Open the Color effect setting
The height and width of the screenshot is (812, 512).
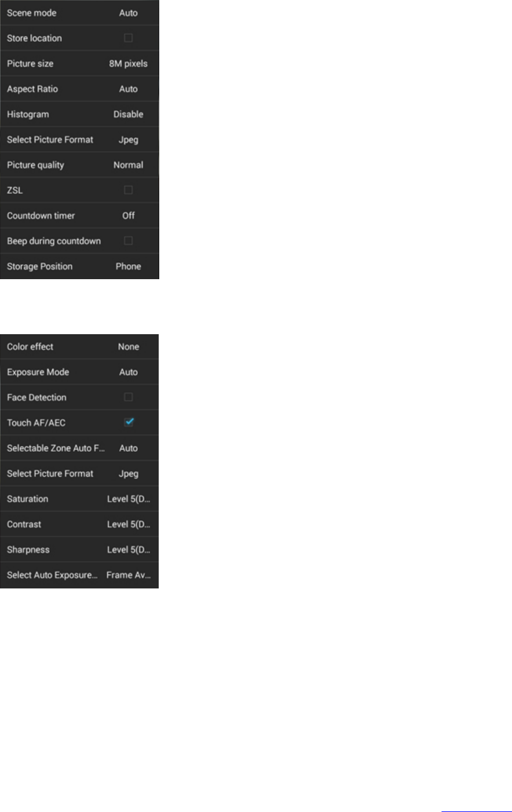click(79, 346)
